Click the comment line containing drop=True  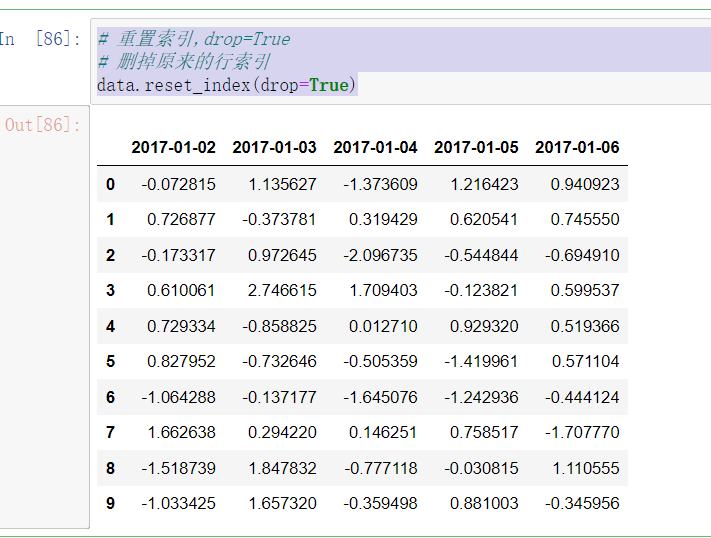(x=194, y=39)
